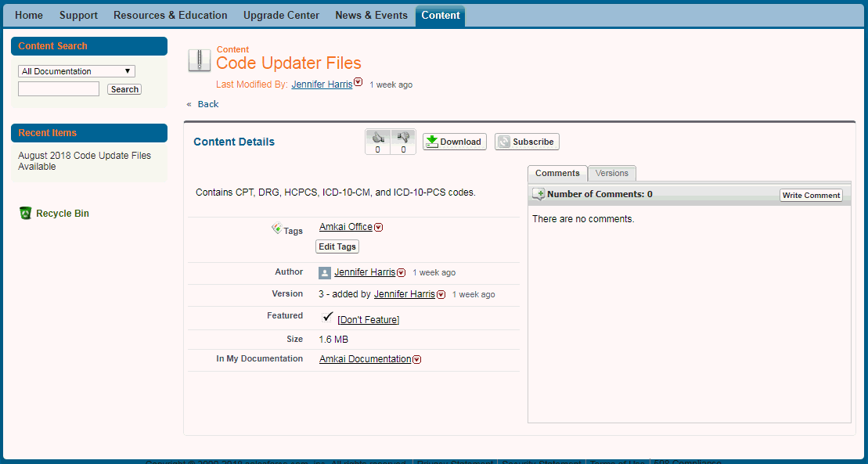Image resolution: width=868 pixels, height=464 pixels.
Task: Click the thumbs down vote icon
Action: tap(403, 137)
